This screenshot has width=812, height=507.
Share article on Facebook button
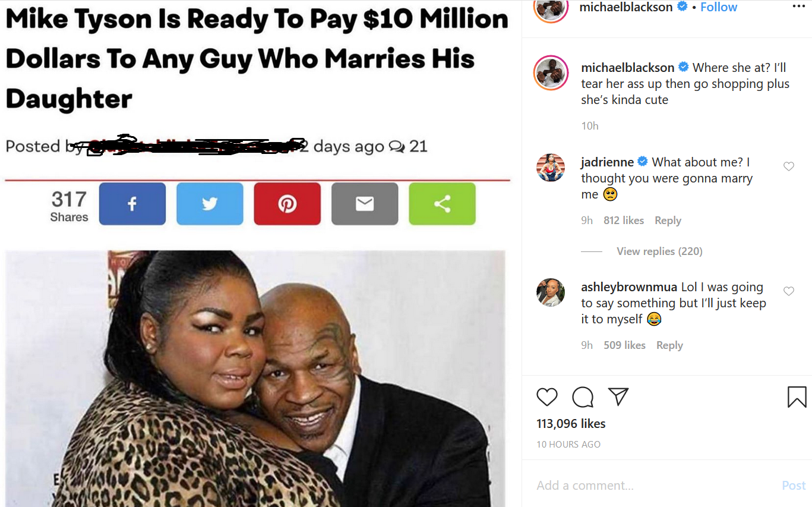[x=132, y=204]
